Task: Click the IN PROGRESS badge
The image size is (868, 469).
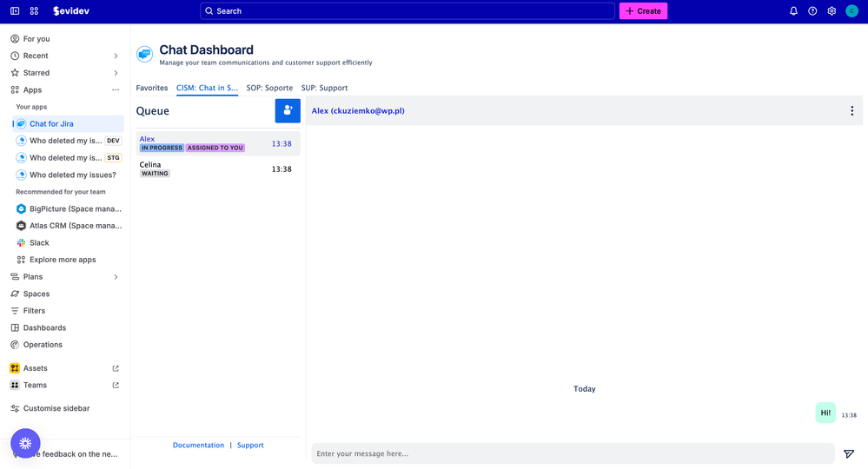Action: click(x=162, y=148)
